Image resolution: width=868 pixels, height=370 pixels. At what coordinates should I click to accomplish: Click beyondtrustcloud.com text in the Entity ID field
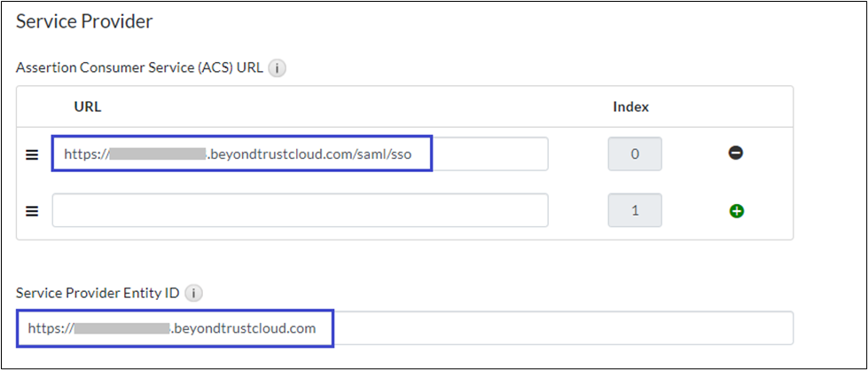coord(246,328)
